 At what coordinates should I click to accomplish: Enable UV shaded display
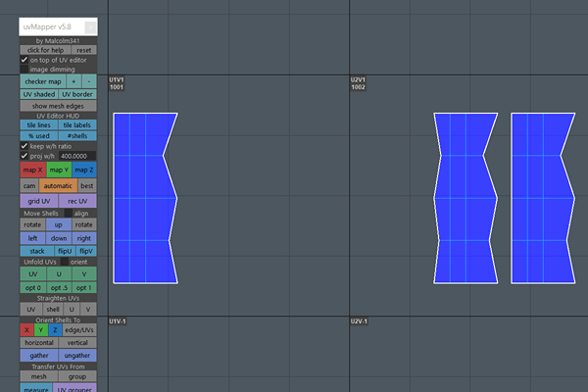(x=39, y=94)
